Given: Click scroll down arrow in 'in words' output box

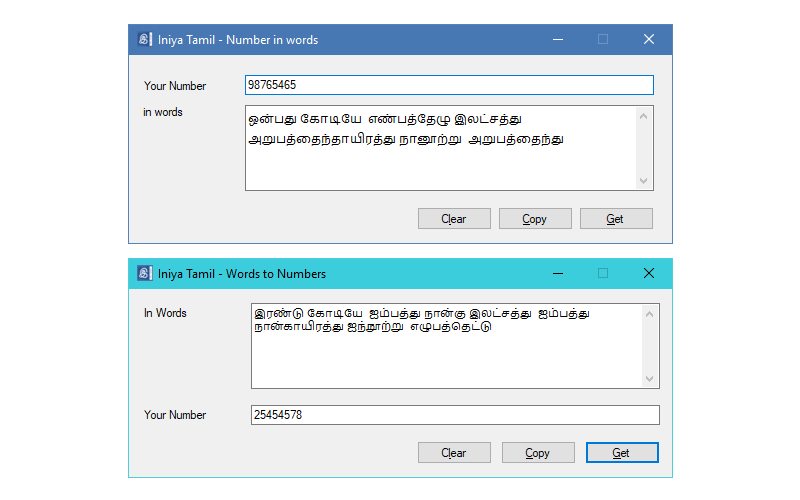Looking at the screenshot, I should [x=643, y=180].
